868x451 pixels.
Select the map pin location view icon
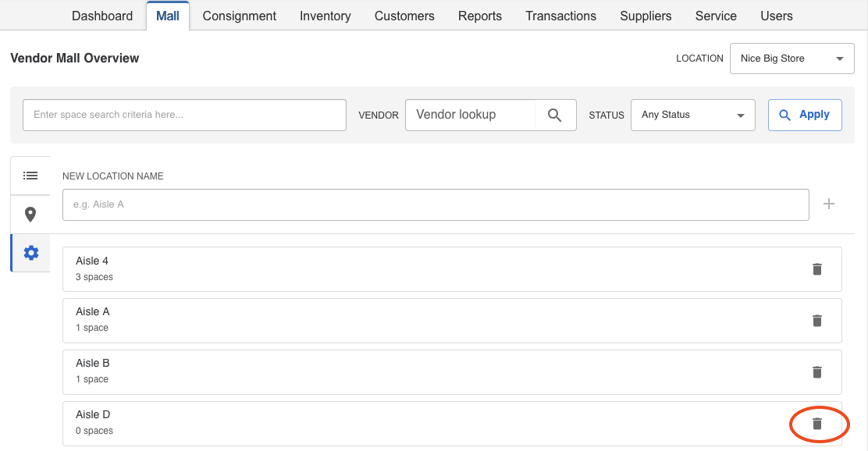click(x=30, y=214)
